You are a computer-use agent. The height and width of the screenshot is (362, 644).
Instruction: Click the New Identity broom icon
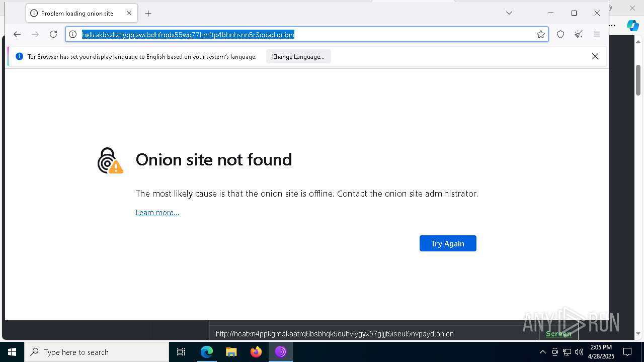[579, 34]
